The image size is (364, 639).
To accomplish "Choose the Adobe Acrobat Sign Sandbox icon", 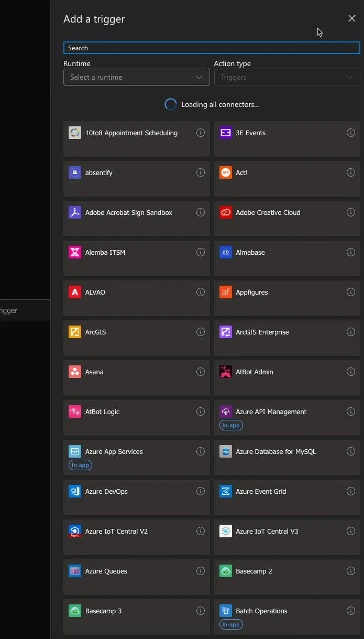I will click(x=75, y=213).
